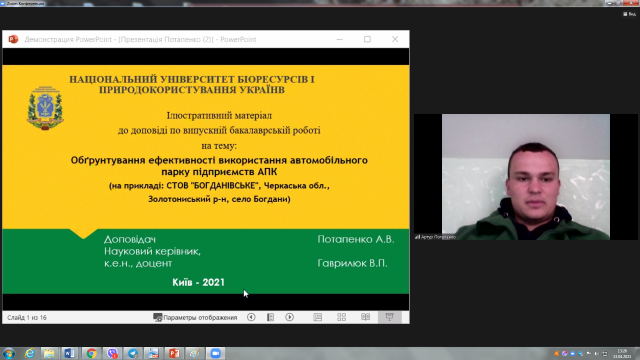Click the 'Науковий керівник,' label on the slide

pyautogui.click(x=152, y=251)
